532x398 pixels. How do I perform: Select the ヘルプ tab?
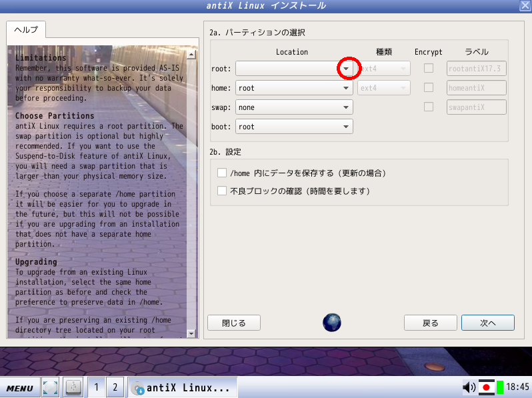point(26,30)
